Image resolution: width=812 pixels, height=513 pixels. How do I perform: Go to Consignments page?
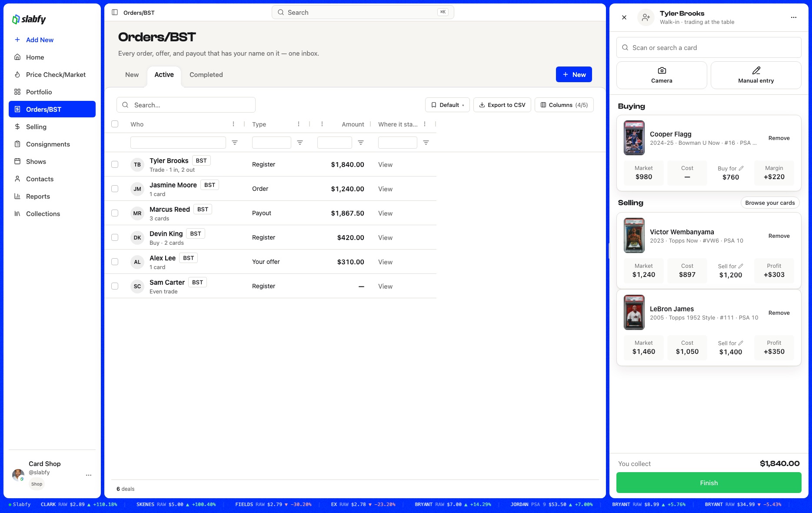pos(52,144)
